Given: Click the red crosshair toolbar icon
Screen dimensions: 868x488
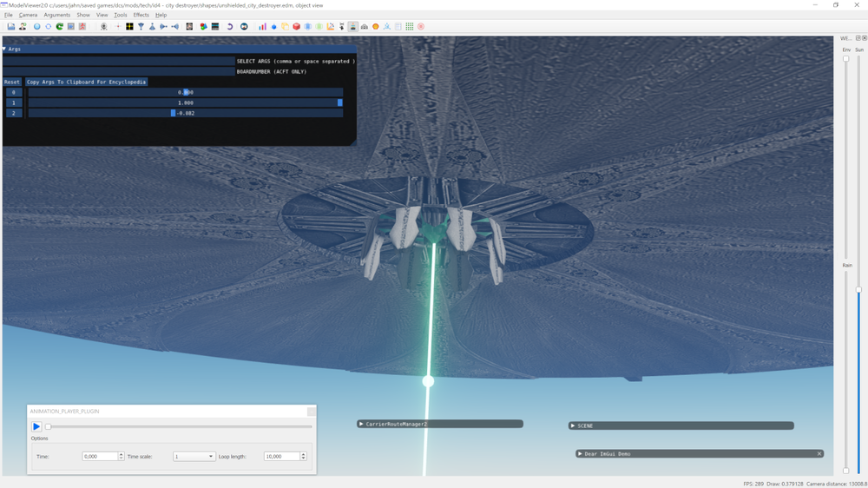Looking at the screenshot, I should [118, 27].
